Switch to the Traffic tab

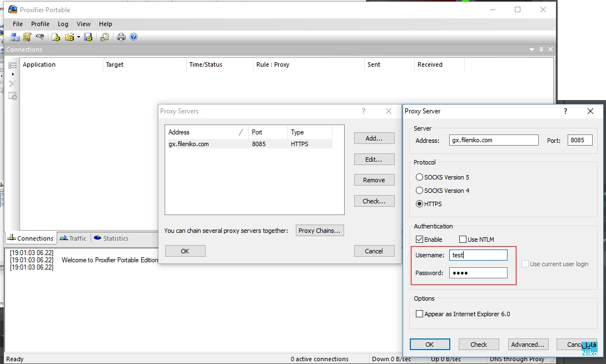click(x=73, y=238)
